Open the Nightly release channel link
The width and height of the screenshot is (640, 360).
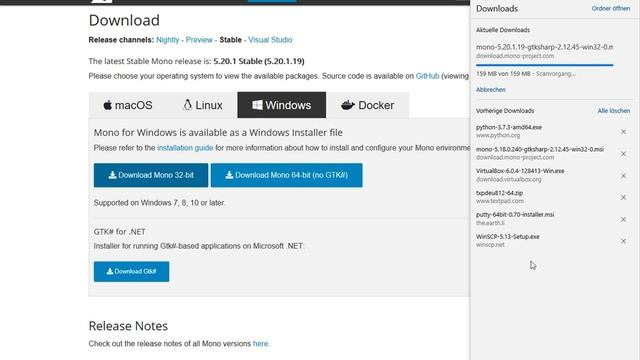coord(168,40)
